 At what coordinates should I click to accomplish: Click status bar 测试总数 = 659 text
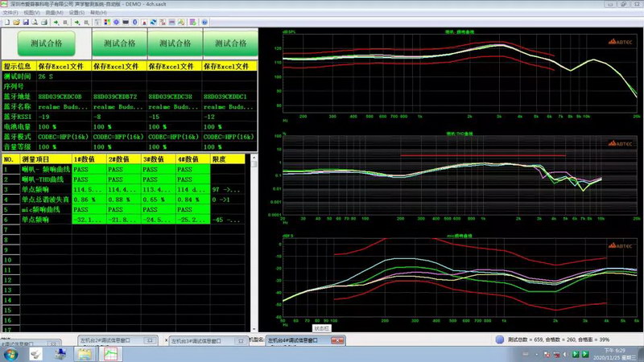(525, 339)
